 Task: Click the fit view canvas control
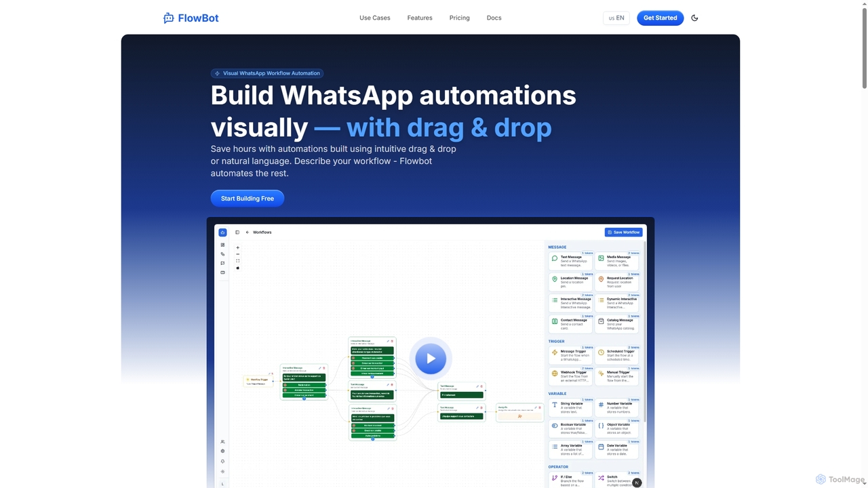click(x=237, y=261)
